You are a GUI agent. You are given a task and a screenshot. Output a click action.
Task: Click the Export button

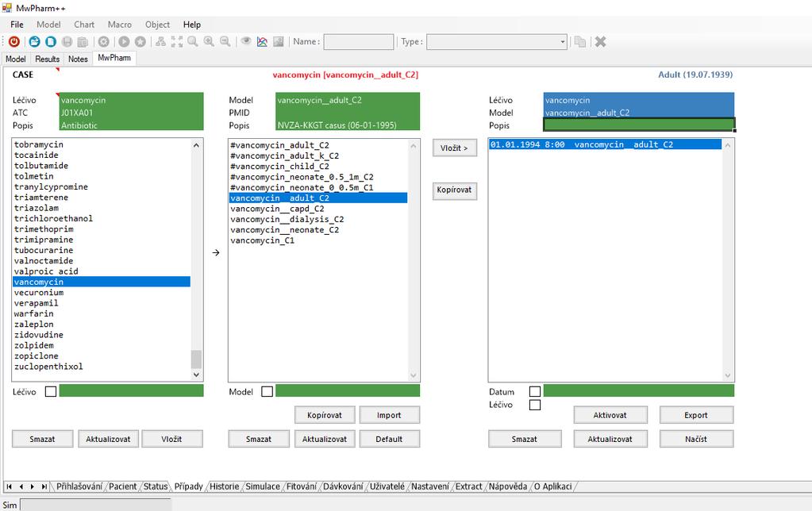695,415
